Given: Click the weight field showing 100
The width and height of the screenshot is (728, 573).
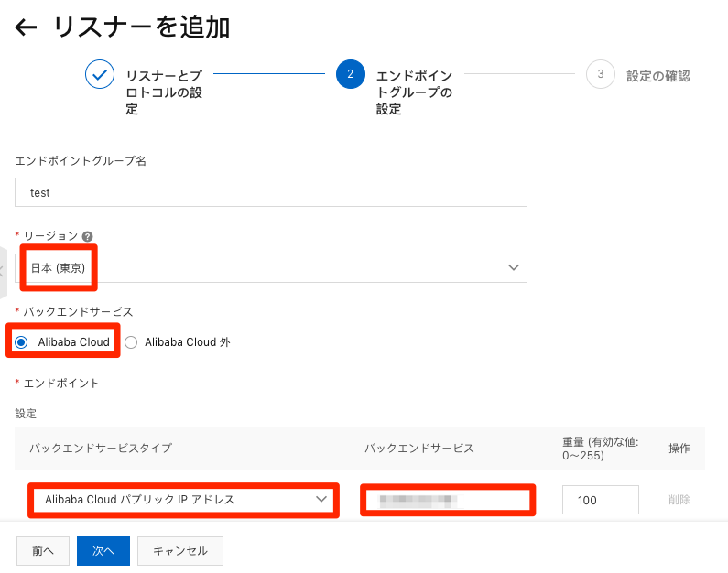Looking at the screenshot, I should click(x=600, y=500).
